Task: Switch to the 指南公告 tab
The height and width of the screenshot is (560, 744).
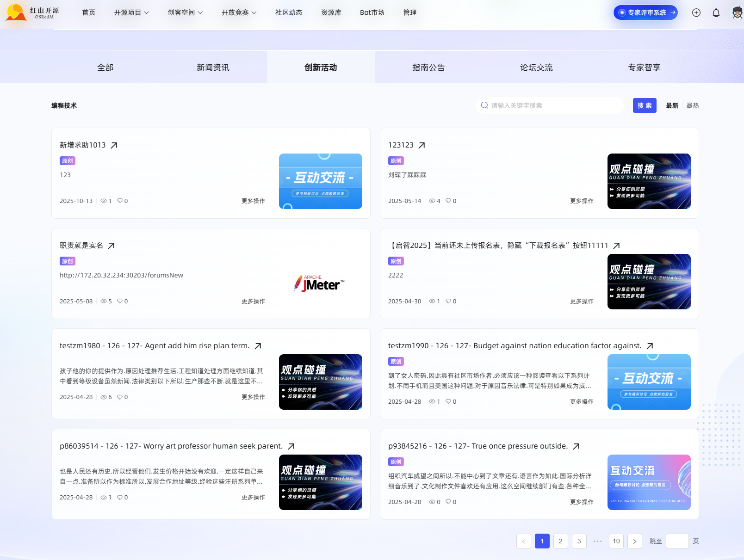Action: click(428, 68)
